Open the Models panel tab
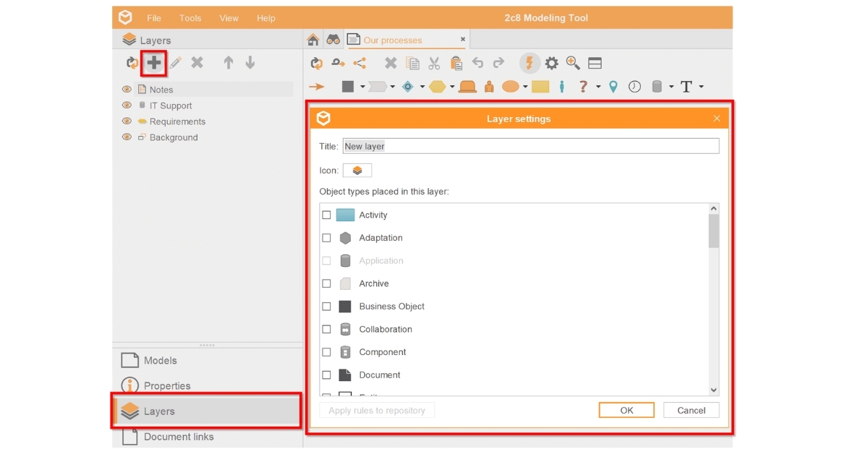 [207, 361]
